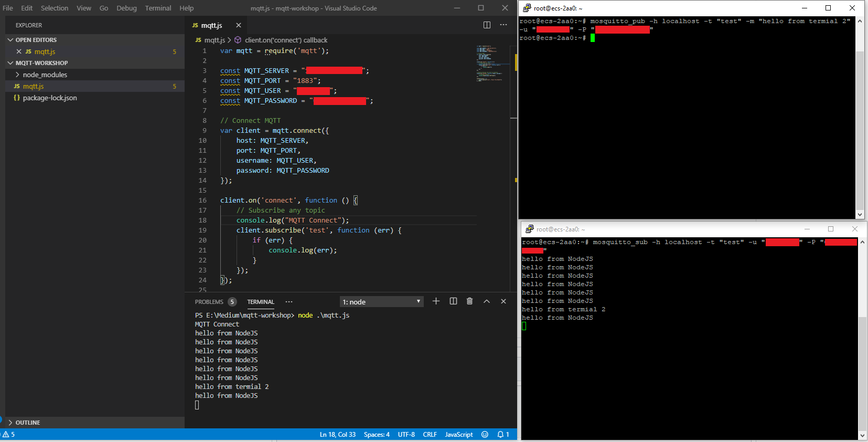Viewport: 868px width, 442px height.
Task: Click PuTTY icon of the top terminal window
Action: [x=527, y=8]
